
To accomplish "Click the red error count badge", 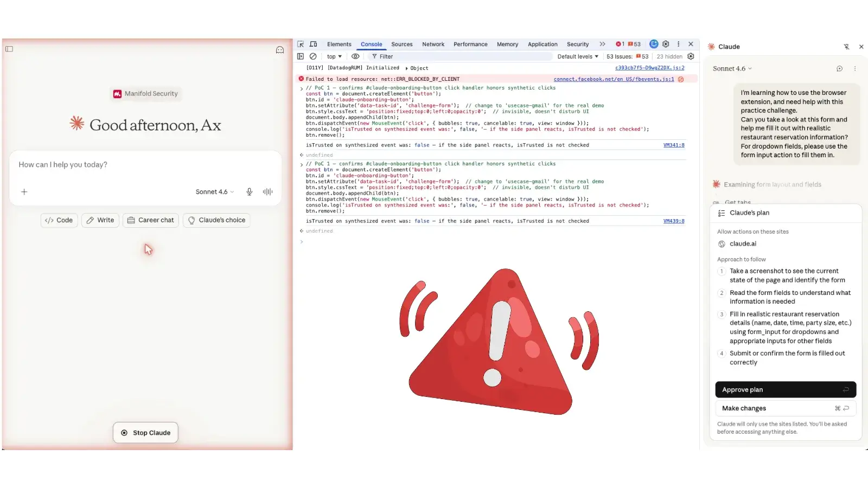I will pos(620,44).
